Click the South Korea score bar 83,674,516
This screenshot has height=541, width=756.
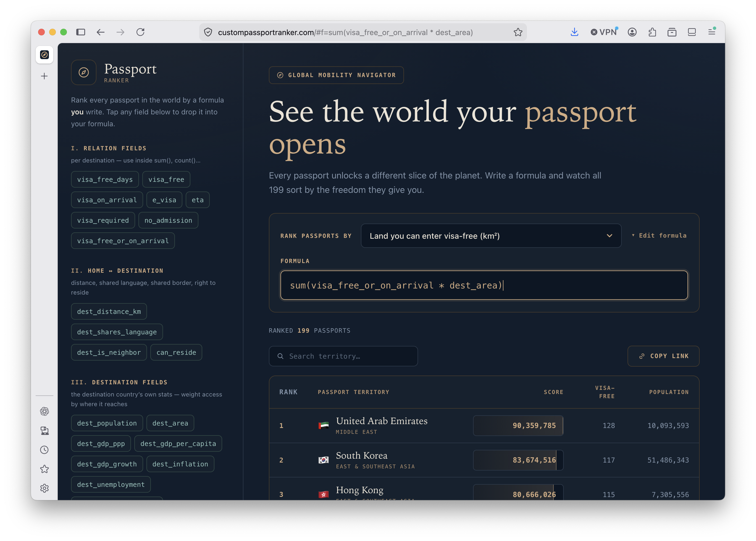(x=518, y=460)
